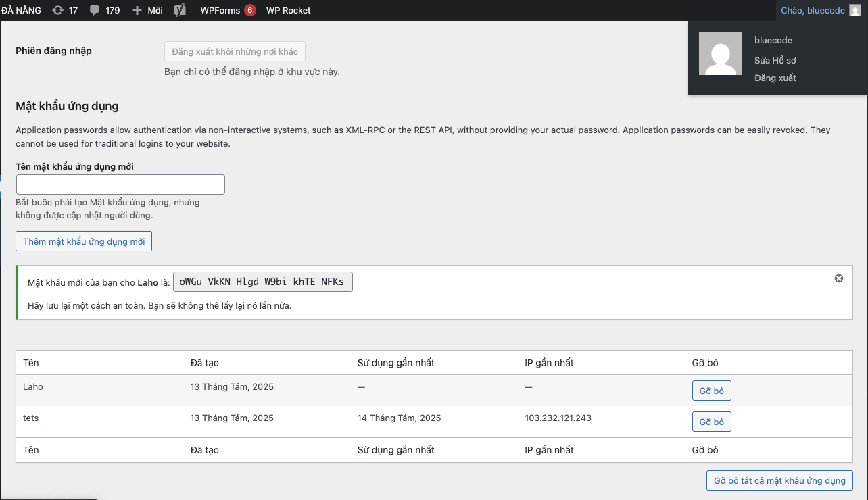Click Đăng xuất khỏi những nơi khác button
The width and height of the screenshot is (868, 500).
(x=235, y=51)
